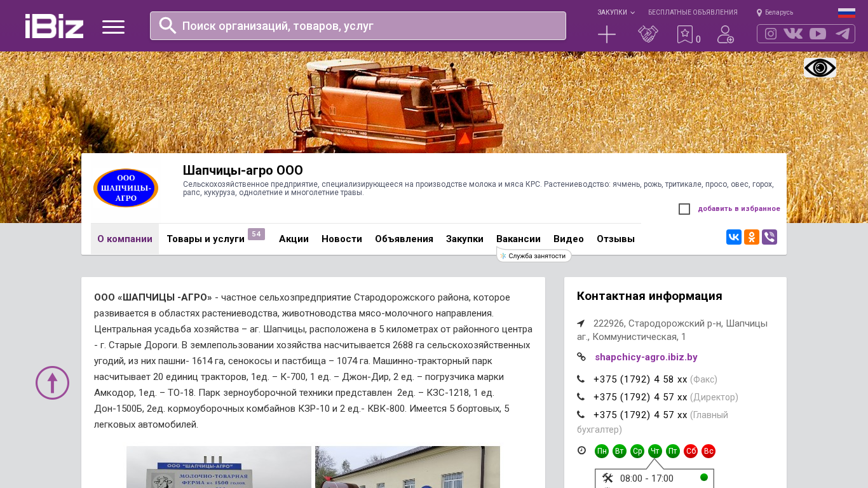The height and width of the screenshot is (488, 868).
Task: Click the добавить в избранное link text
Action: tap(739, 209)
